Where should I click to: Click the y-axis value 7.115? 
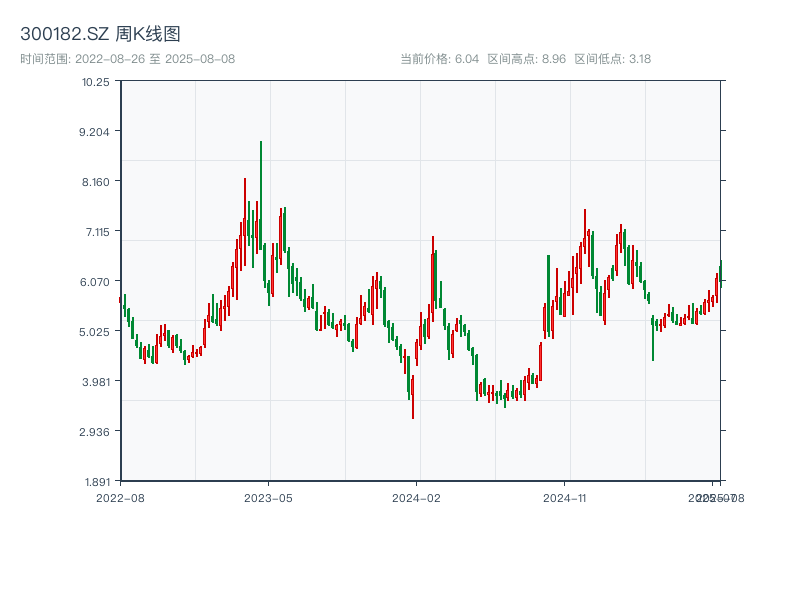point(97,232)
